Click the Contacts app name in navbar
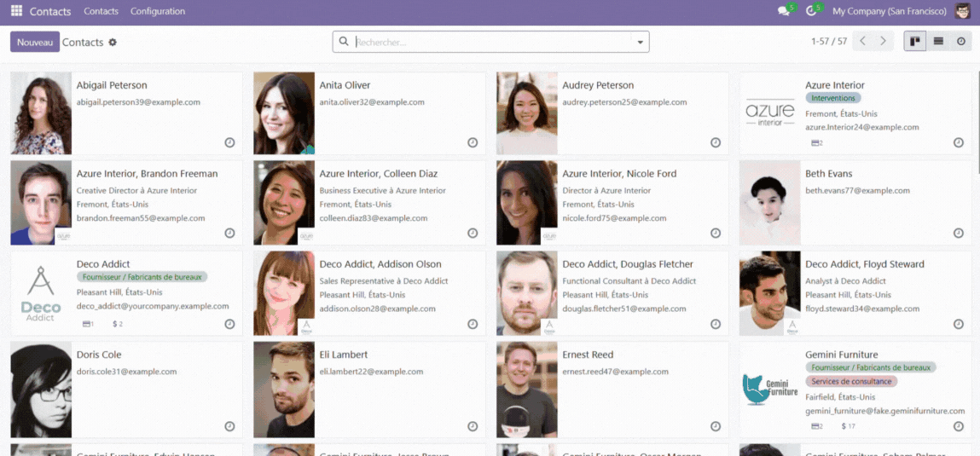Screen dimensions: 980x456 pyautogui.click(x=50, y=11)
